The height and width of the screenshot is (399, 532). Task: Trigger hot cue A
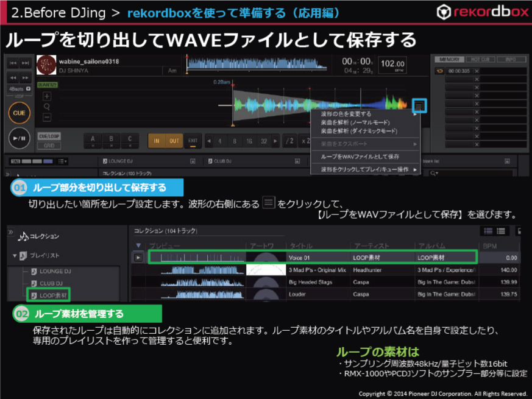pyautogui.click(x=93, y=141)
